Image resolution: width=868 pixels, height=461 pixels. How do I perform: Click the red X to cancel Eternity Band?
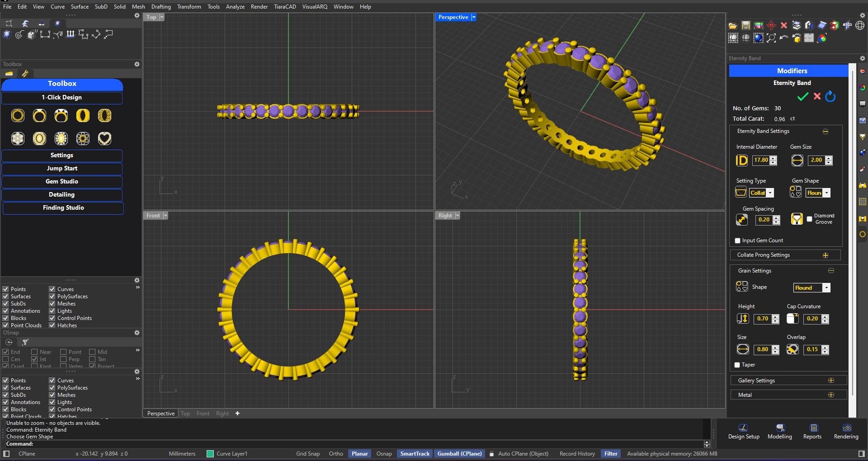click(x=817, y=96)
